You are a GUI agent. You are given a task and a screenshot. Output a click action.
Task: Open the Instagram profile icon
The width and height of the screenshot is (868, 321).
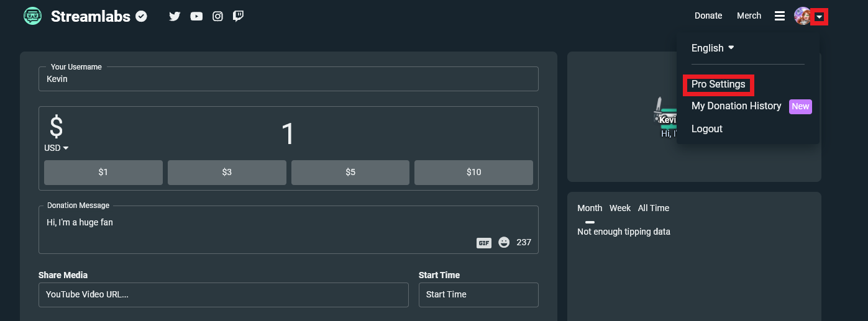(217, 16)
